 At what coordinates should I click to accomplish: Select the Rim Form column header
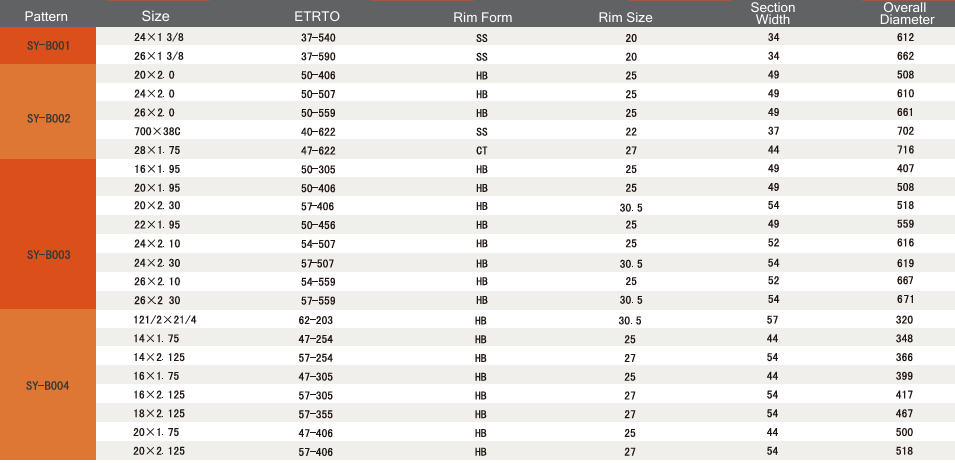pos(482,18)
